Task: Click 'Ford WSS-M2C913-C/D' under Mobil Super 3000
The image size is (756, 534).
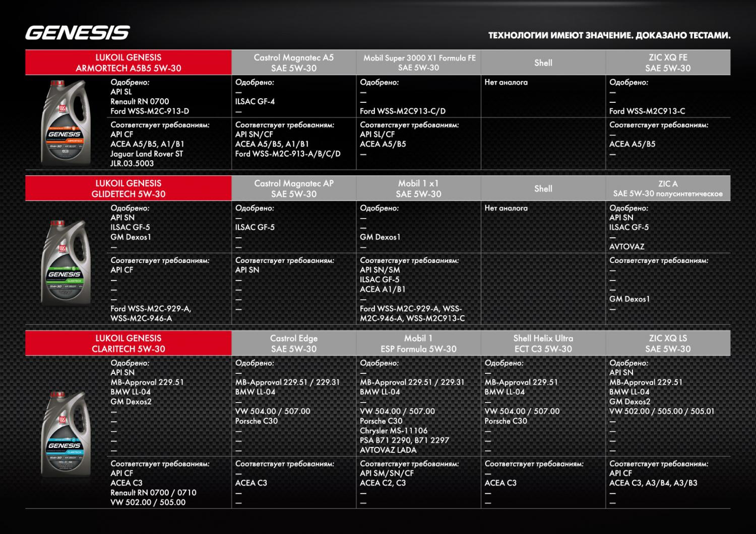Action: 403,111
